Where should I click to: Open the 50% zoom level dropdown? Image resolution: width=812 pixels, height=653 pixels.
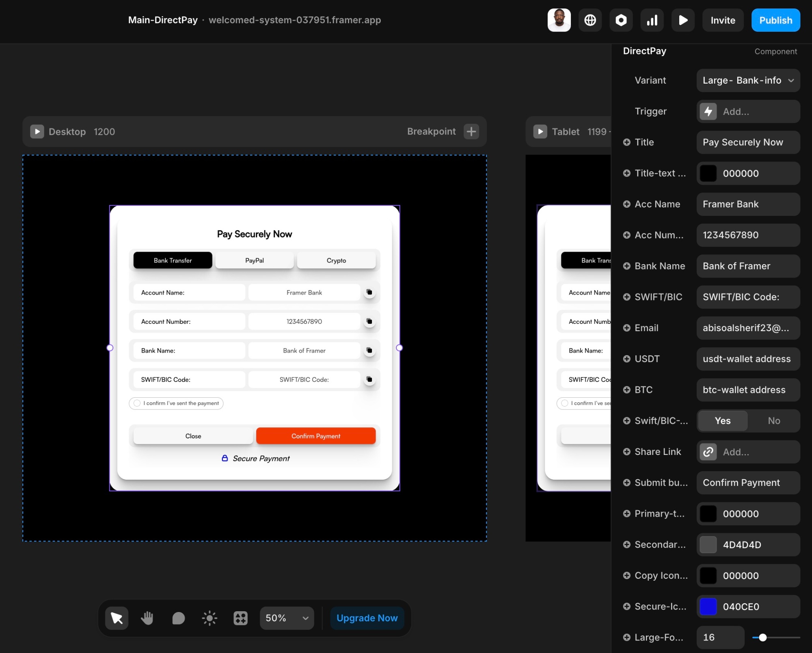click(x=287, y=618)
